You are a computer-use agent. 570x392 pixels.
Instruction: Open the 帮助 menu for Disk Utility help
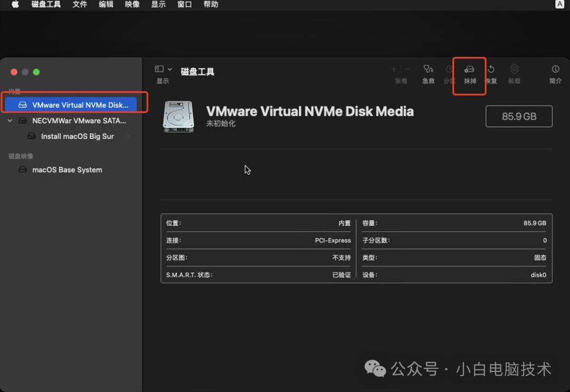pos(211,4)
